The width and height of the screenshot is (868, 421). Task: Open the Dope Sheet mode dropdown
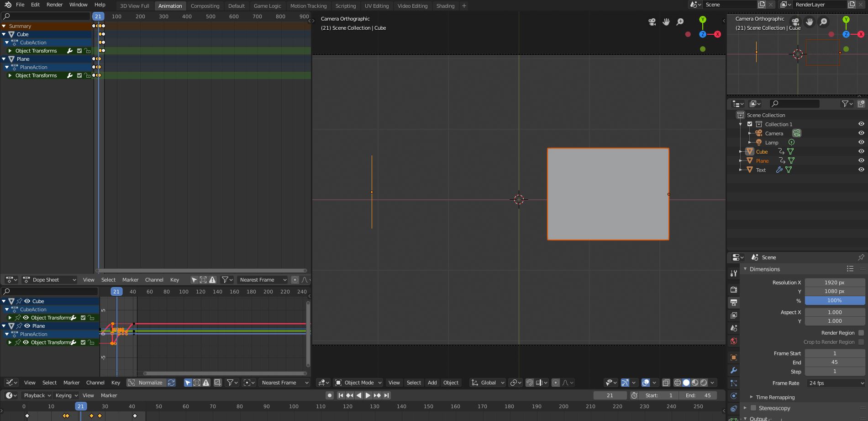point(49,280)
